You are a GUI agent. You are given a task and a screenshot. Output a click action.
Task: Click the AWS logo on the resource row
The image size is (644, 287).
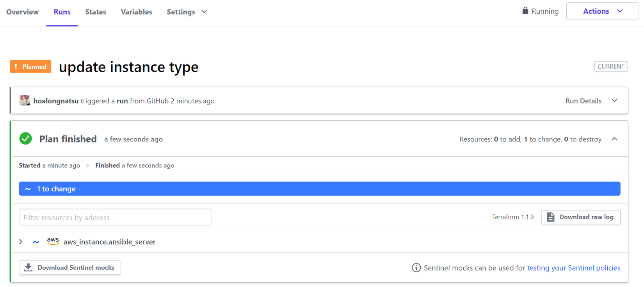click(x=53, y=241)
